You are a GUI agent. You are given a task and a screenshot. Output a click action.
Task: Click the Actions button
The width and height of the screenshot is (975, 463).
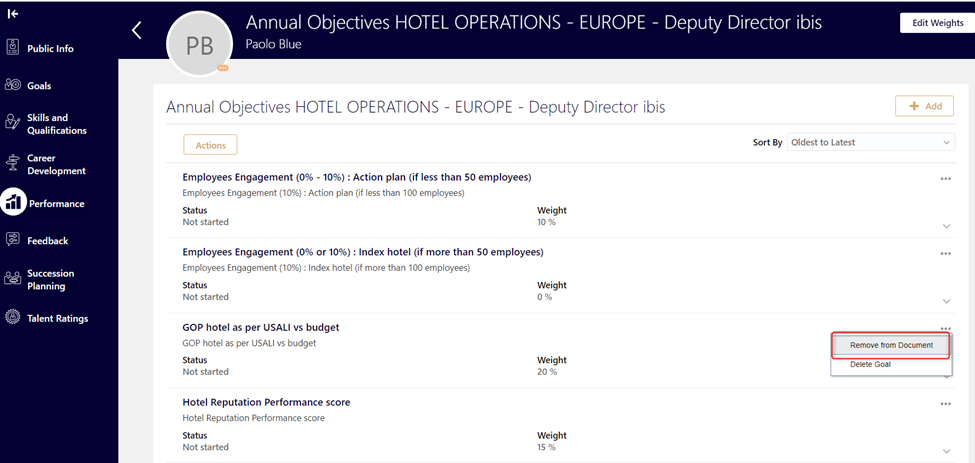coord(210,145)
